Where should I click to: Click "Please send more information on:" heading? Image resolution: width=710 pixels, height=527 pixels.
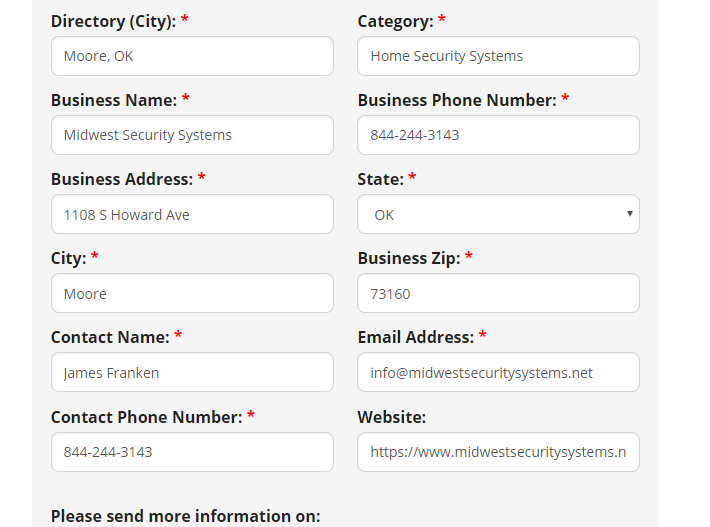[x=185, y=516]
